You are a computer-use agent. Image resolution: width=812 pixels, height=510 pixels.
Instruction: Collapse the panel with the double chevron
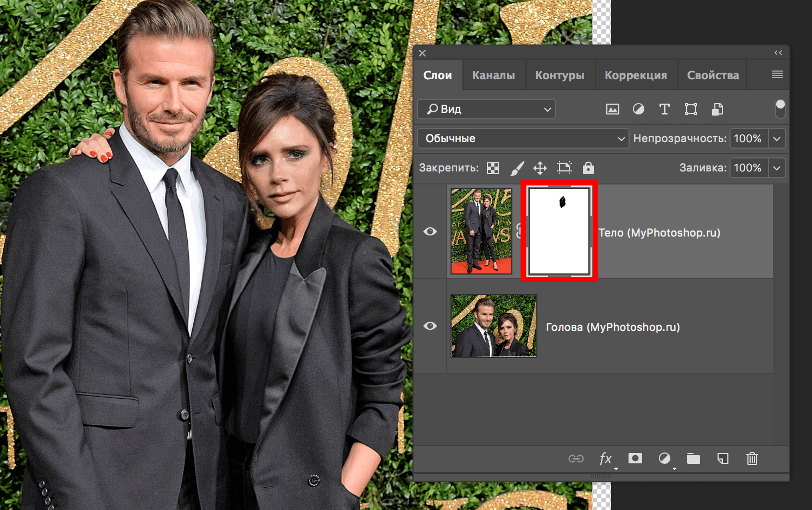coord(778,52)
